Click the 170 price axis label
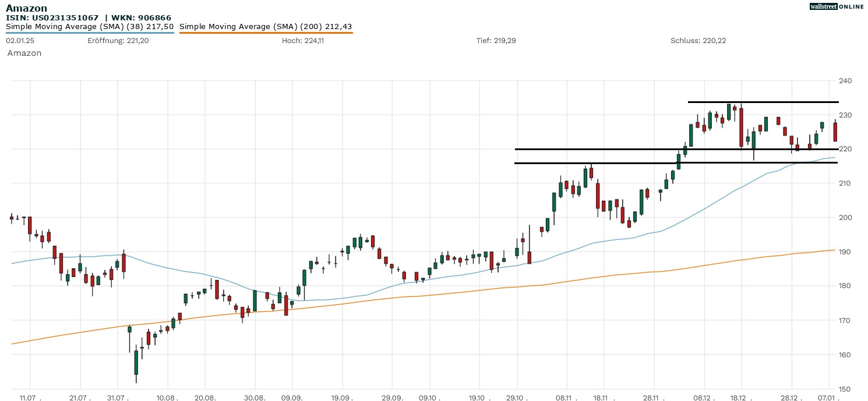This screenshot has width=868, height=401. pyautogui.click(x=845, y=320)
